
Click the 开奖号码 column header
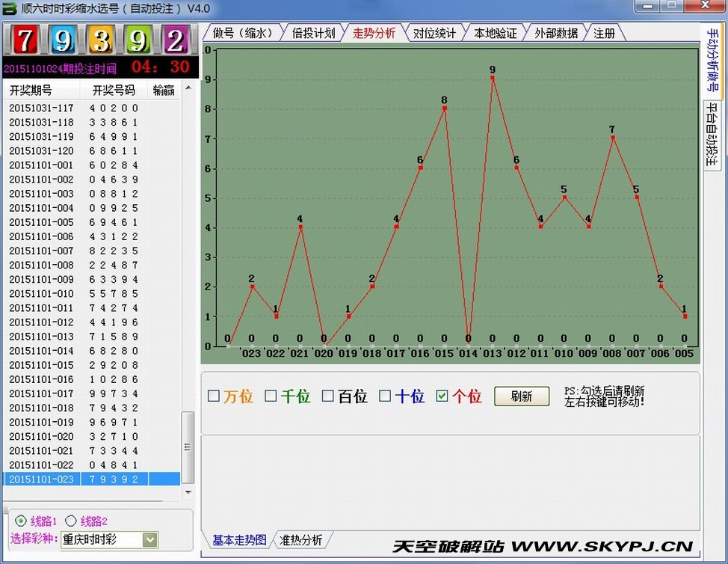pyautogui.click(x=114, y=91)
